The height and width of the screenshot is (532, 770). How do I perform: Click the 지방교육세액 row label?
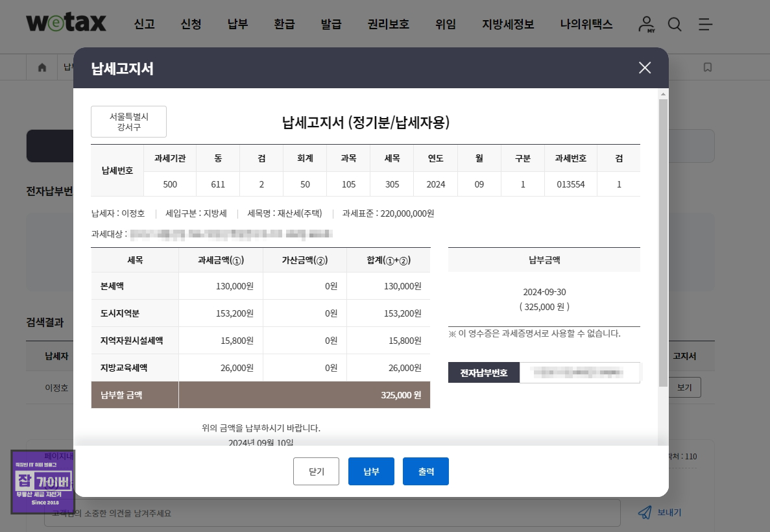click(x=124, y=367)
